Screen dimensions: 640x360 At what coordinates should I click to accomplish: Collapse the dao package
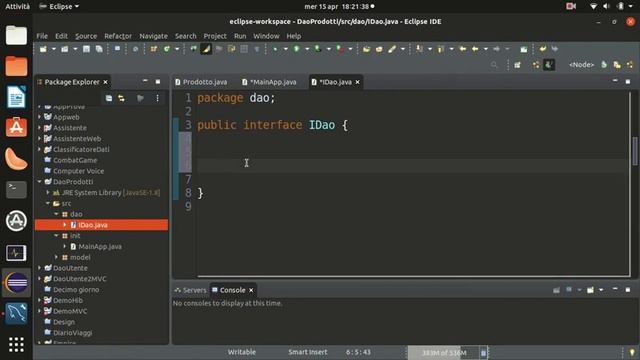pyautogui.click(x=56, y=214)
